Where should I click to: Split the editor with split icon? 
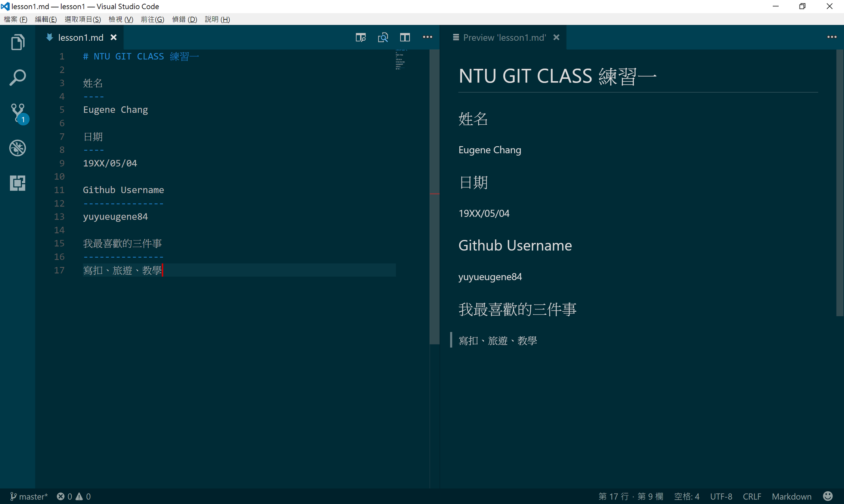(405, 37)
